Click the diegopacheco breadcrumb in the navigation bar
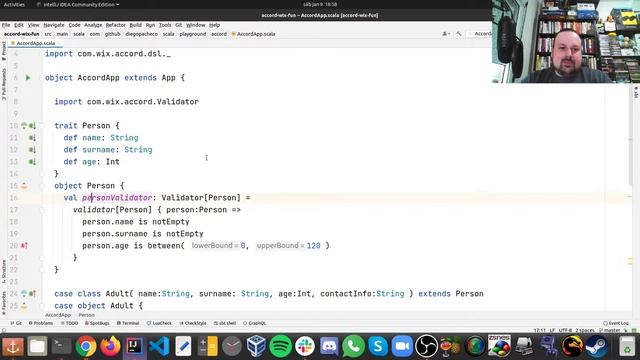 (x=142, y=34)
